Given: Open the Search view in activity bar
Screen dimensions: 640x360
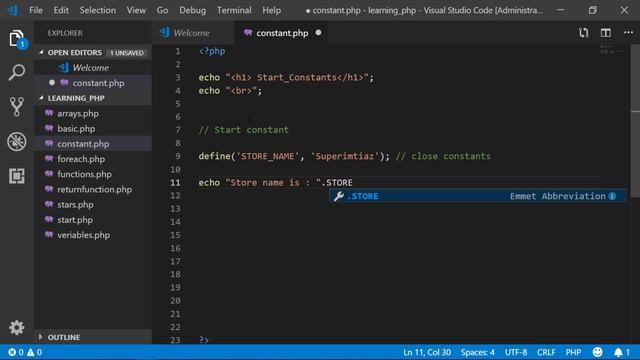Looking at the screenshot, I should pyautogui.click(x=17, y=72).
